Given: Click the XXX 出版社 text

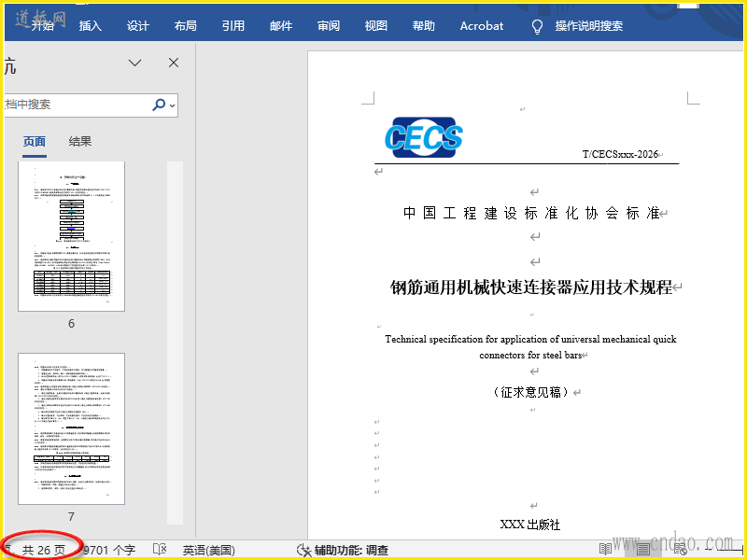Looking at the screenshot, I should (x=529, y=525).
